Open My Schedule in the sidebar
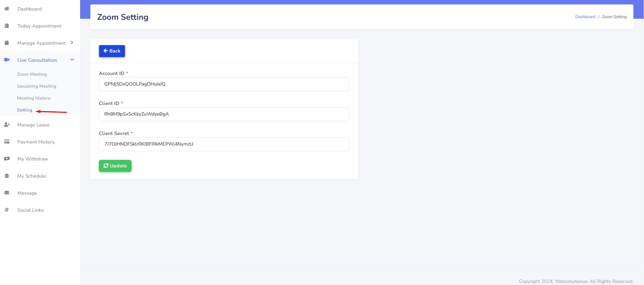 [x=32, y=176]
